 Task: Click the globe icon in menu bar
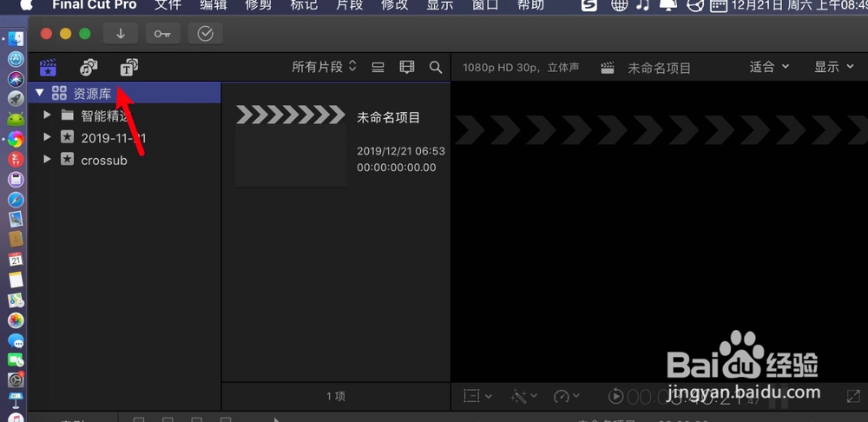(620, 5)
